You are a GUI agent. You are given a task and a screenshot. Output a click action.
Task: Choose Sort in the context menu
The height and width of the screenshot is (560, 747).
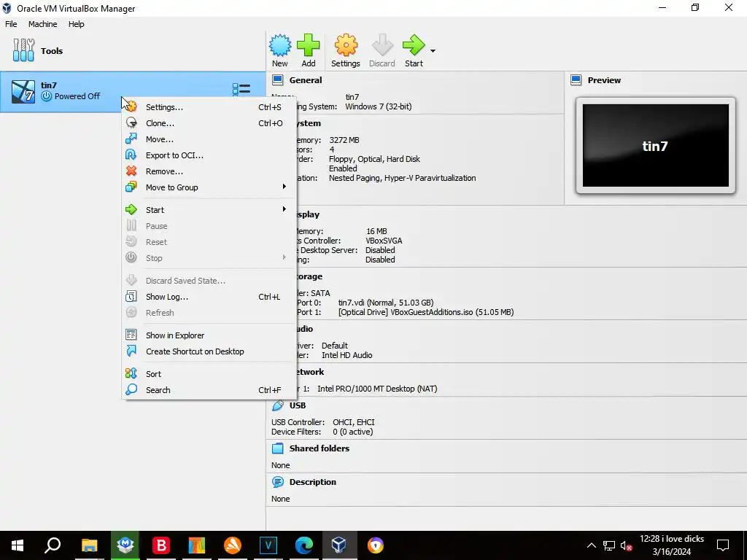pos(209,374)
